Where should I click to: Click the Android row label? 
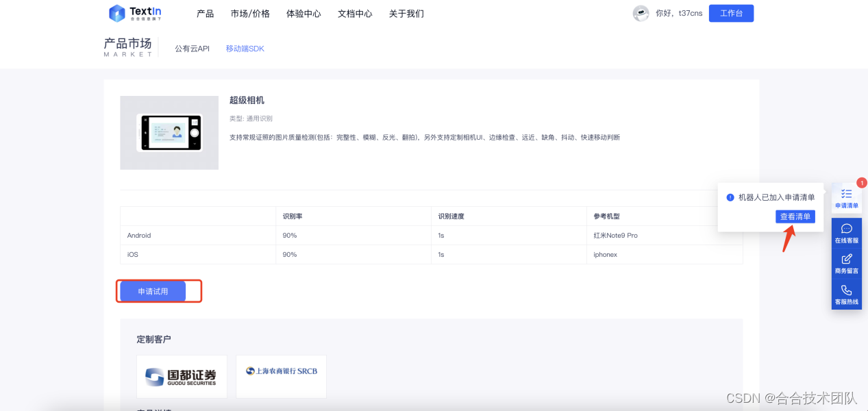point(139,235)
